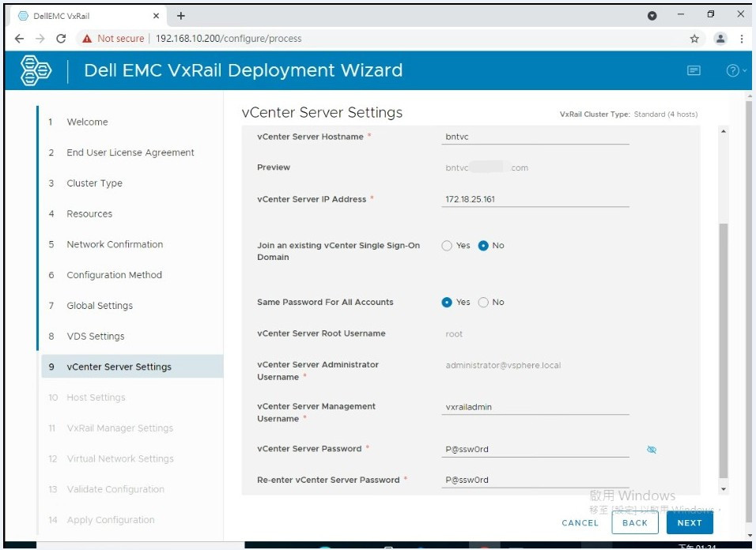Click the browser forward arrow
The image size is (756, 550).
click(x=40, y=39)
